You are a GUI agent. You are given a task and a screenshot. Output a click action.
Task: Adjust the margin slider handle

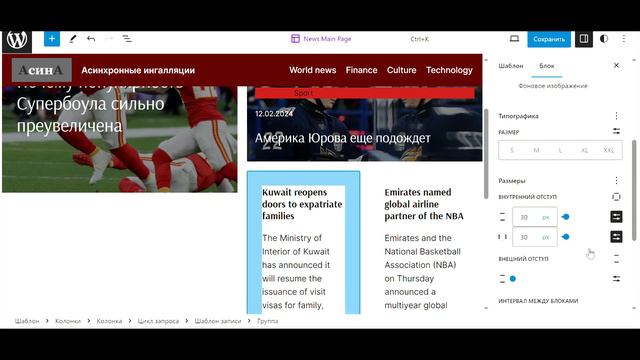click(x=513, y=279)
